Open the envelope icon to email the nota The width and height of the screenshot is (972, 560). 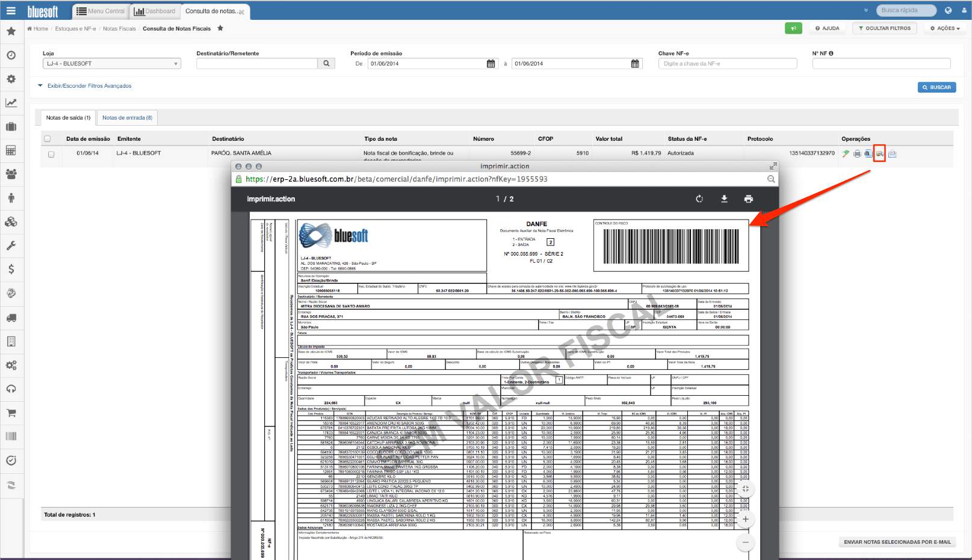pos(893,153)
